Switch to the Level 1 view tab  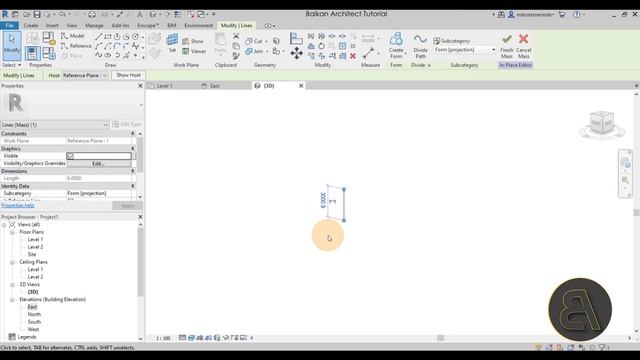click(164, 86)
